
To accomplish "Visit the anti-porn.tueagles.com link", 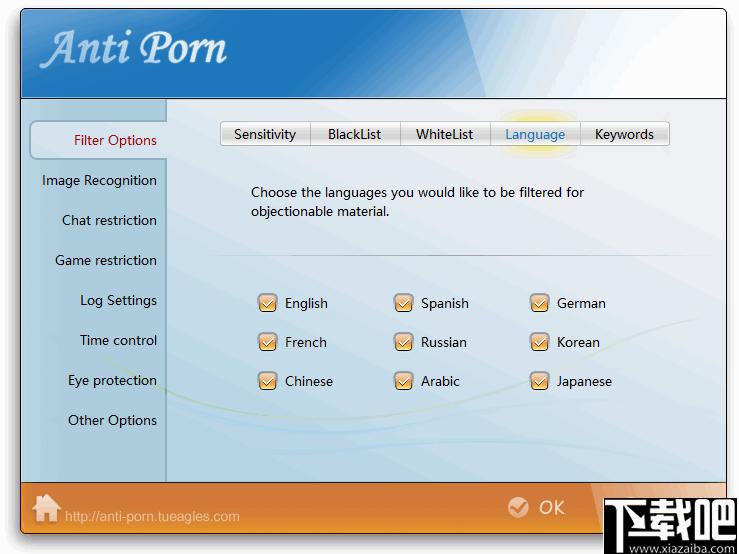I will pos(152,516).
